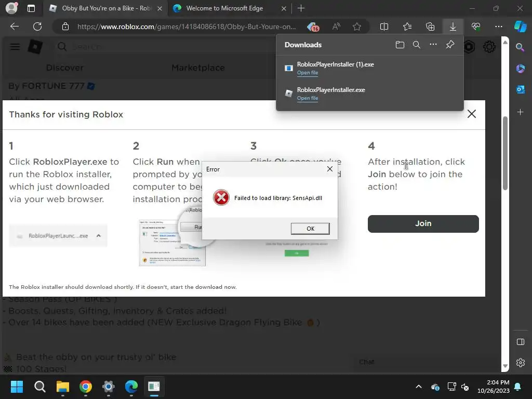Open file link under RobloxPlayerInstaller.exe

(308, 98)
